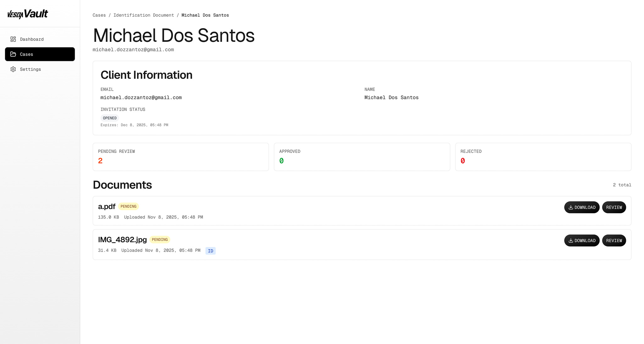Review the IMG_4892.jpg document
The width and height of the screenshot is (644, 344).
click(x=614, y=241)
